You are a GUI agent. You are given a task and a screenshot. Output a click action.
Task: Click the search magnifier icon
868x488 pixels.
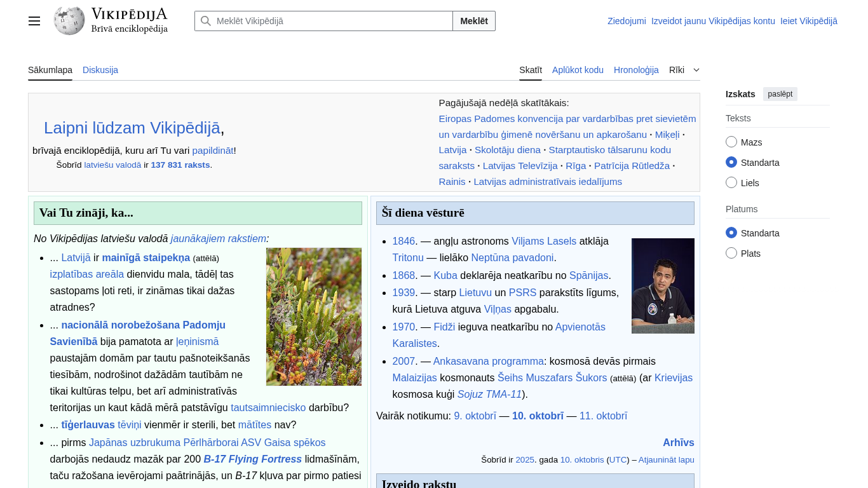[x=205, y=21]
